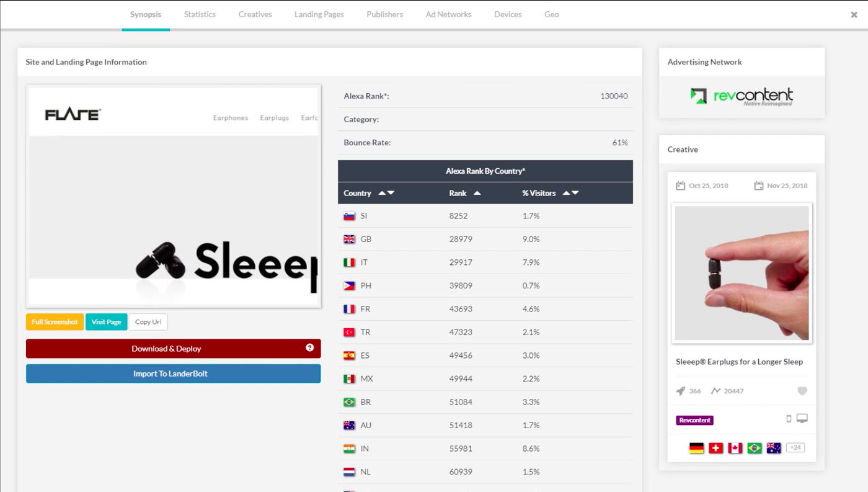Select the Publishers tab
Image resolution: width=868 pixels, height=492 pixels.
click(384, 14)
